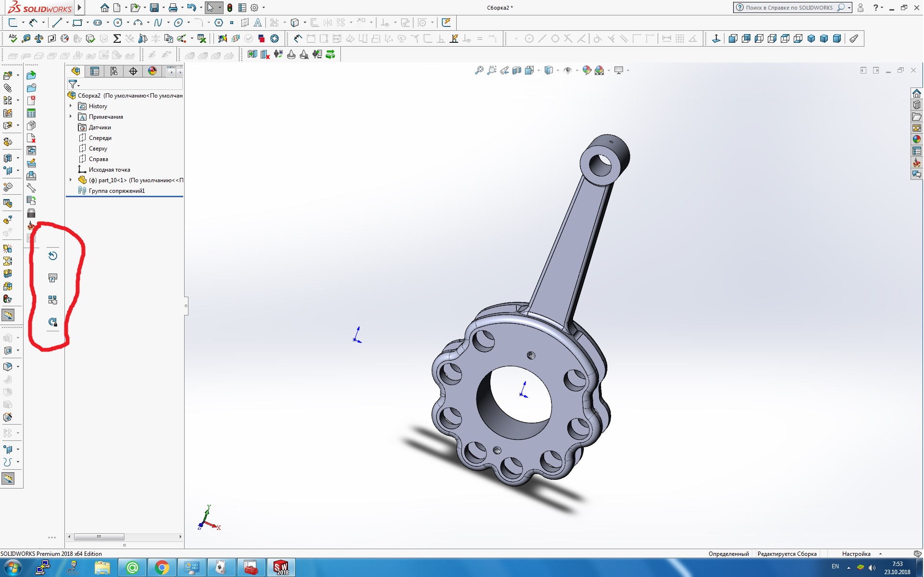Image resolution: width=924 pixels, height=577 pixels.
Task: Switch to the ConfigurationManager tab
Action: coord(114,72)
